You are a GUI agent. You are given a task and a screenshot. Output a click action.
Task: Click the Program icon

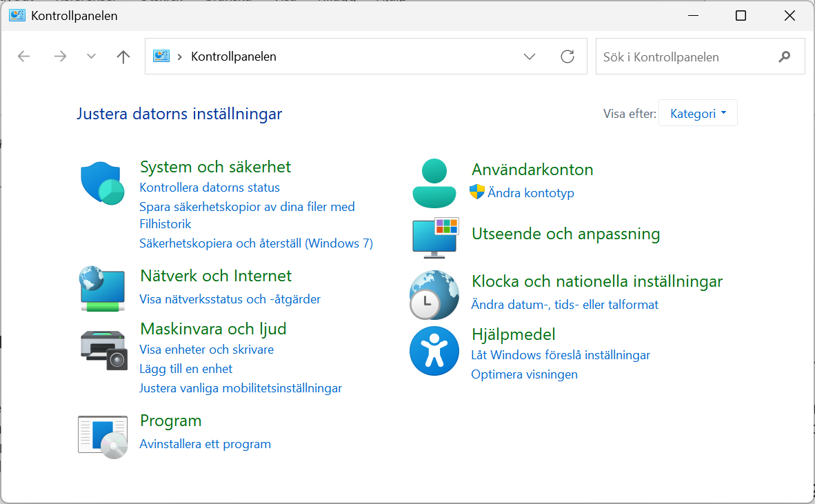pyautogui.click(x=102, y=436)
